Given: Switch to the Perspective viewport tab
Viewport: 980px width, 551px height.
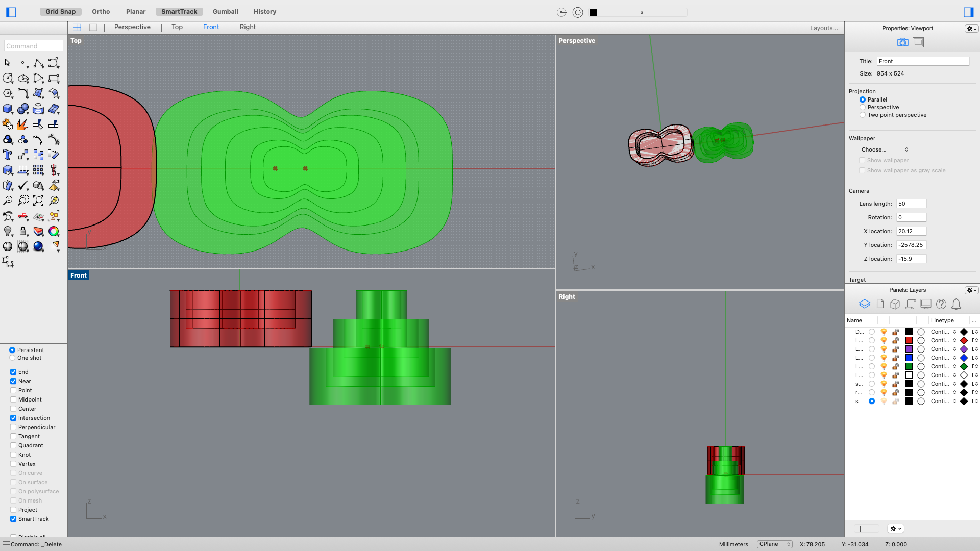Looking at the screenshot, I should tap(132, 27).
